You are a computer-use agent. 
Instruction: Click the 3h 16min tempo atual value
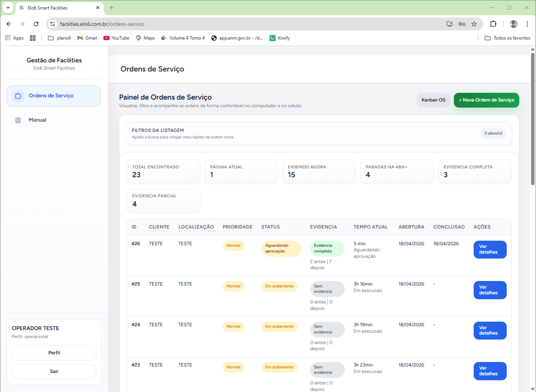(x=363, y=284)
